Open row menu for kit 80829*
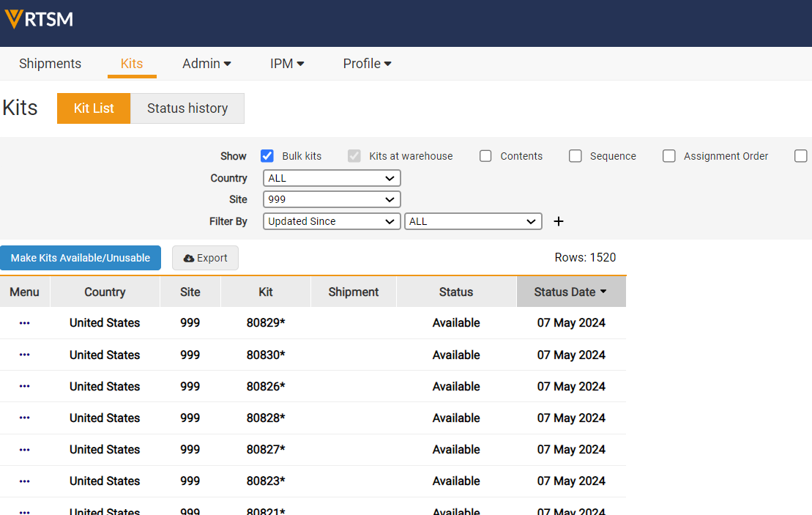Image resolution: width=812 pixels, height=515 pixels. [x=24, y=323]
